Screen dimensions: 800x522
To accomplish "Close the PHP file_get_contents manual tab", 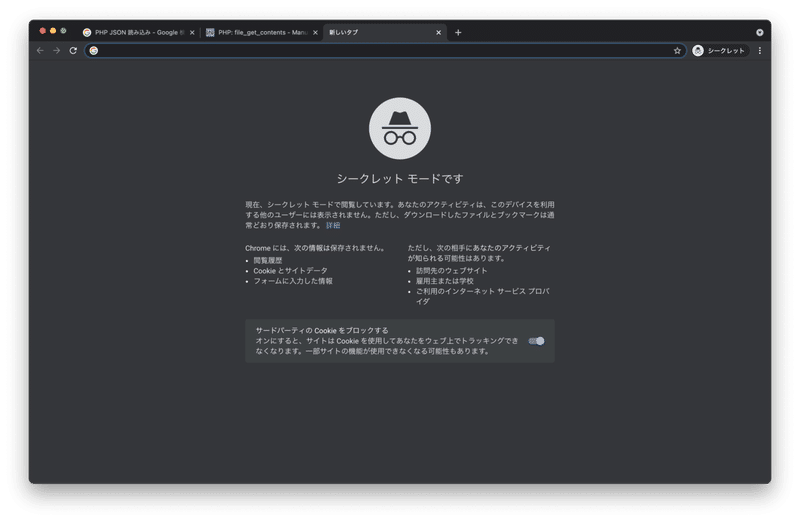I will [315, 33].
